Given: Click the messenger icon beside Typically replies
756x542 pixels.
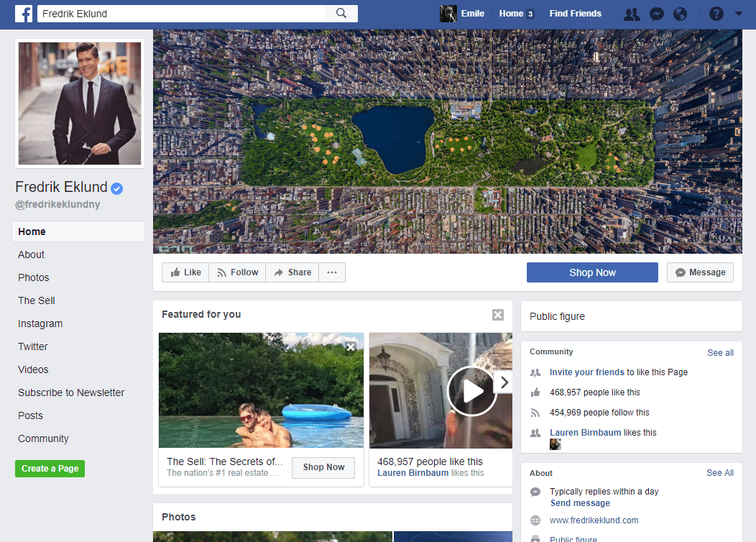Looking at the screenshot, I should pos(535,492).
